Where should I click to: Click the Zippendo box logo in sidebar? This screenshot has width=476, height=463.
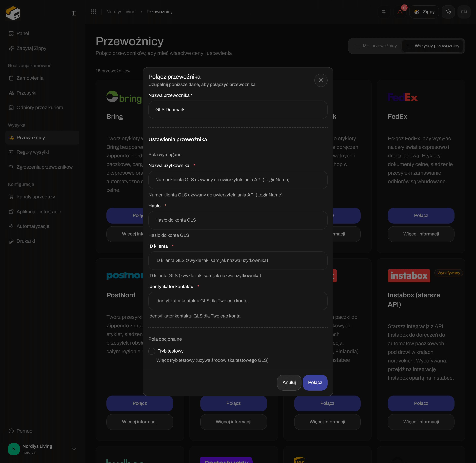(x=13, y=13)
